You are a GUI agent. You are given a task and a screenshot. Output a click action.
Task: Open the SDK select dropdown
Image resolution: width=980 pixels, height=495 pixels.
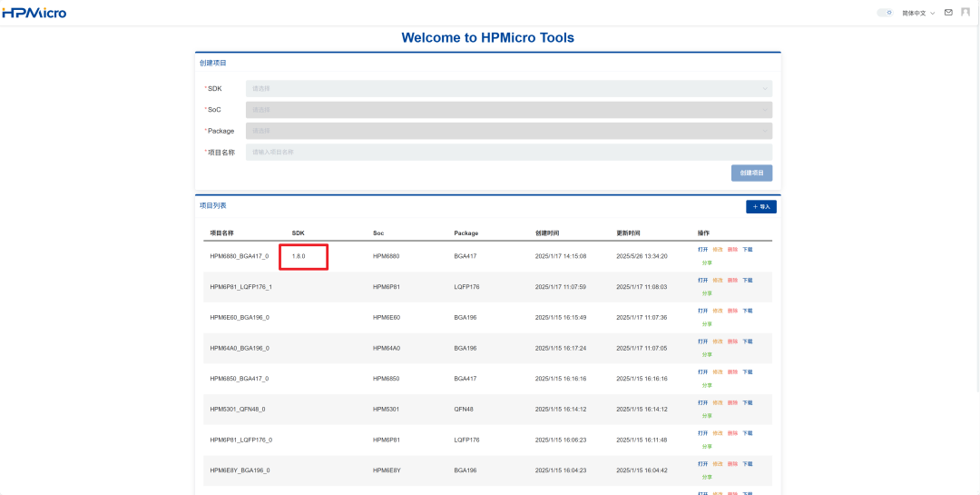coord(509,88)
